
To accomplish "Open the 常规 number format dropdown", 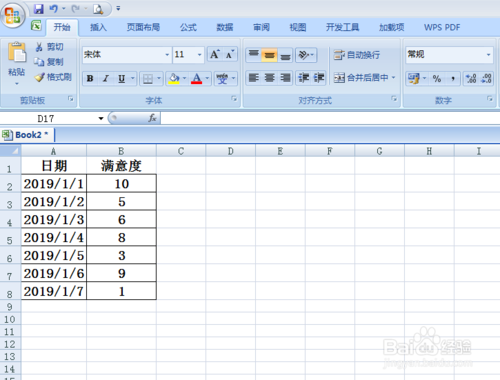I will click(x=488, y=55).
